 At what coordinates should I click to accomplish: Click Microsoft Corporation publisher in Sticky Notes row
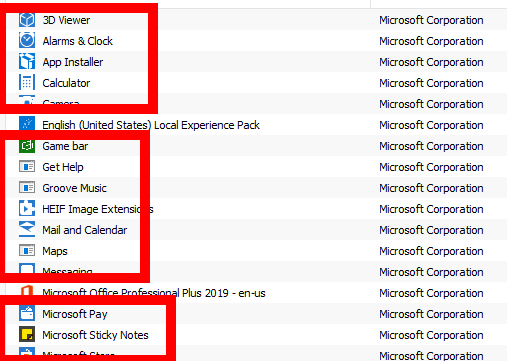[x=431, y=335]
